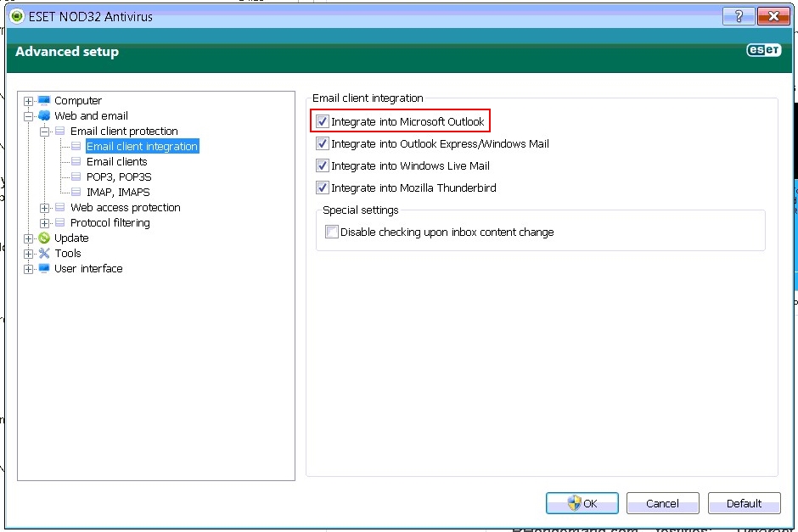Select Tools in the settings tree
This screenshot has height=532, width=798.
pyautogui.click(x=68, y=253)
